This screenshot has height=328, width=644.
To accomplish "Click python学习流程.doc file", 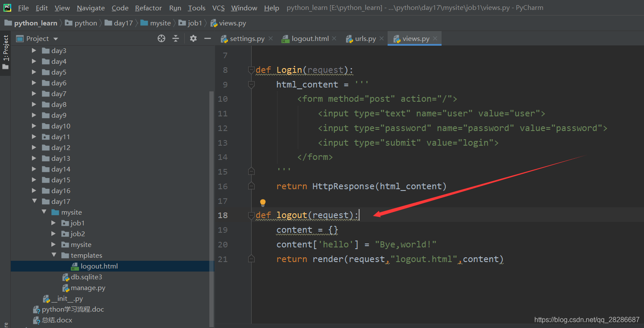I will coord(73,309).
